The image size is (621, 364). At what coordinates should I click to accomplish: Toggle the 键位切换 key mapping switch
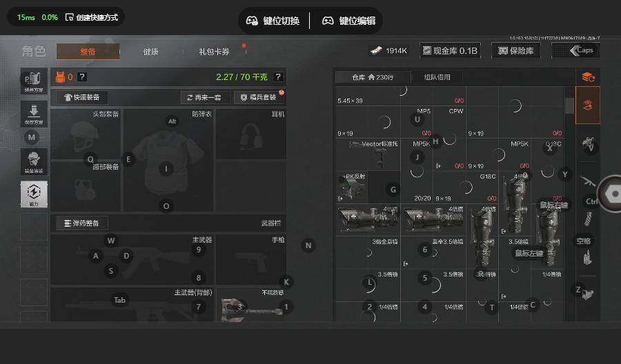[x=274, y=21]
